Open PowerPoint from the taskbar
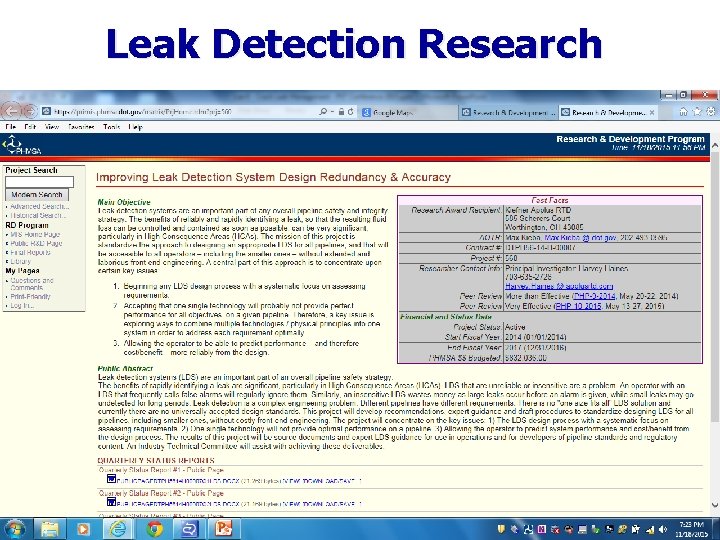The image size is (720, 540). coord(224,529)
